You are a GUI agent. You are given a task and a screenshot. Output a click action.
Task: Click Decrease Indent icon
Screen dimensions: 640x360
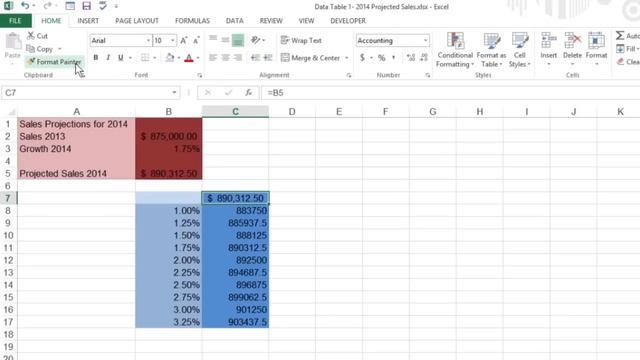[255, 58]
